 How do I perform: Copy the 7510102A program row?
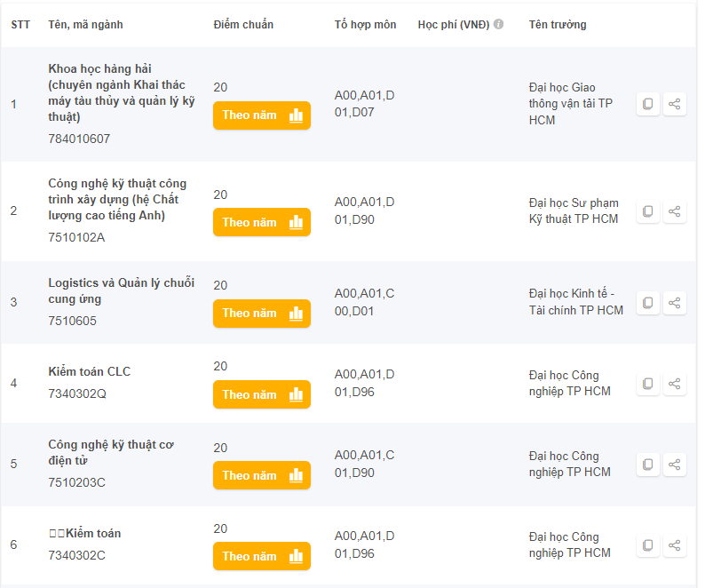coord(648,211)
